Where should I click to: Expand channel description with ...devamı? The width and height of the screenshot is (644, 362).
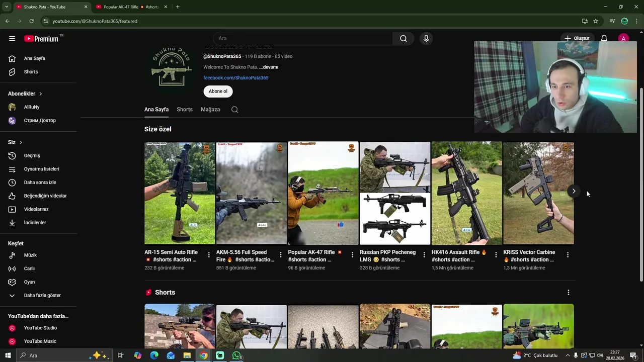269,67
